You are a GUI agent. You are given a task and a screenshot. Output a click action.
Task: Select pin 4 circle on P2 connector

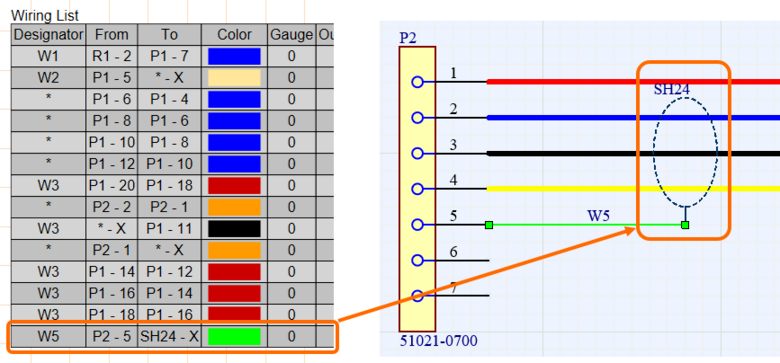[417, 189]
